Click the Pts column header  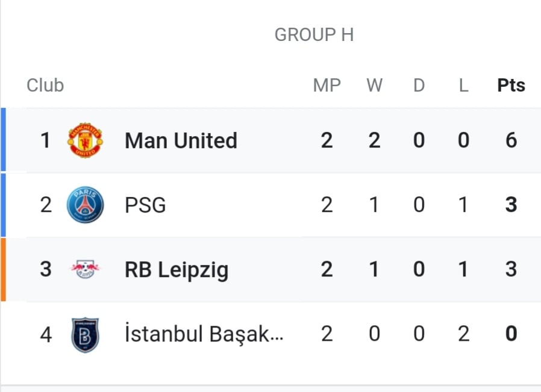coord(511,85)
